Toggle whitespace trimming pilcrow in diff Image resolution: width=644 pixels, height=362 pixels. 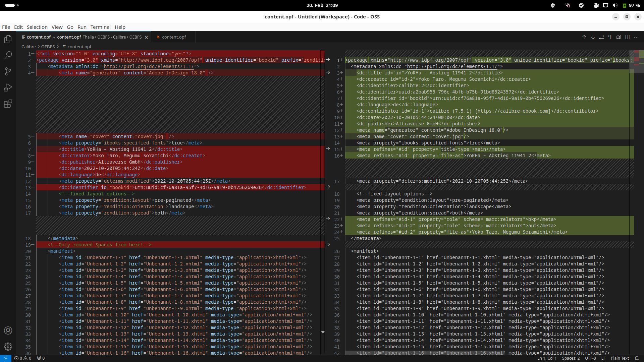[610, 37]
